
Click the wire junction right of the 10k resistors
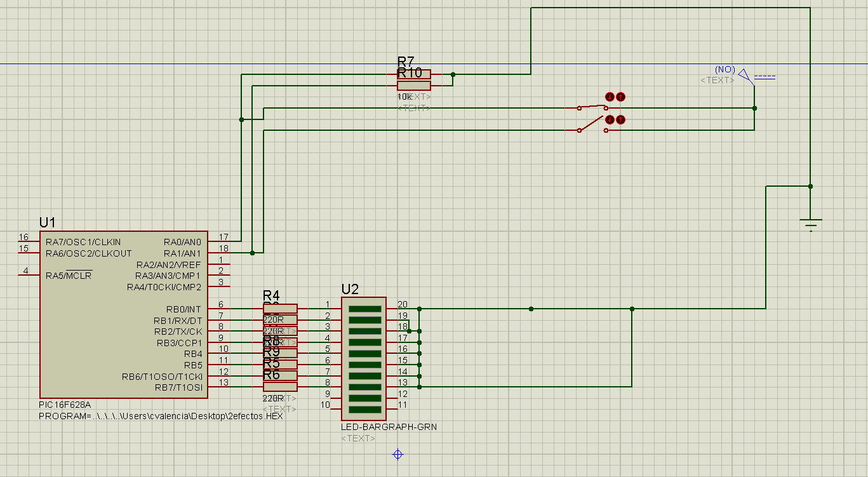(x=453, y=74)
